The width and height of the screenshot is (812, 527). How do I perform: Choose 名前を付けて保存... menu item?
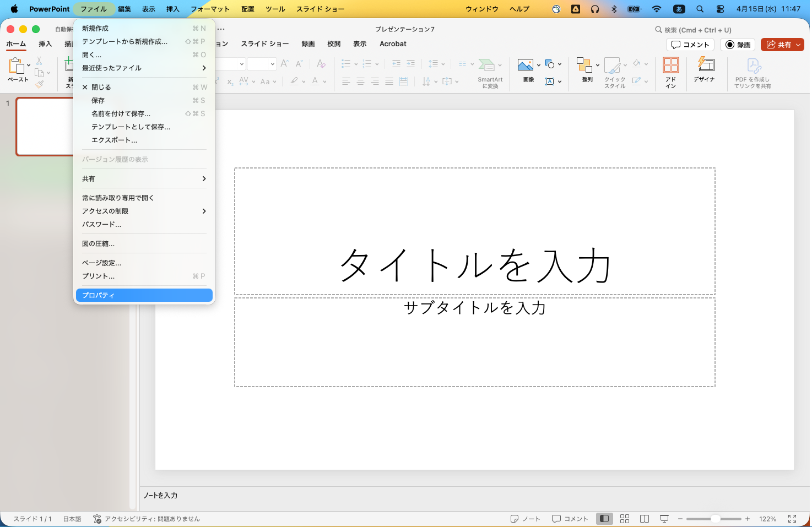click(x=121, y=113)
